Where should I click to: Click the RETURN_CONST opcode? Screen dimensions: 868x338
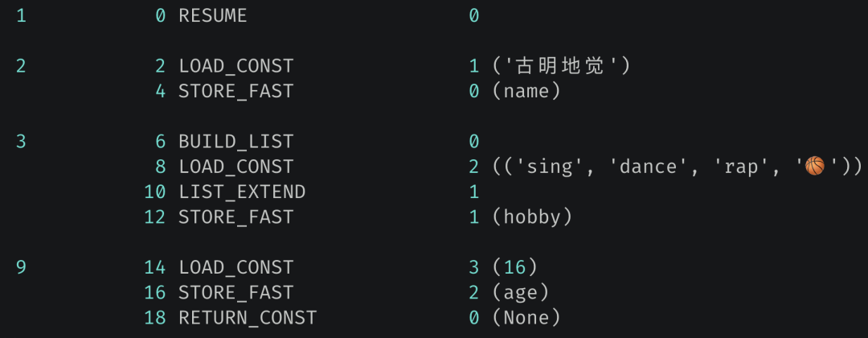[x=247, y=318]
